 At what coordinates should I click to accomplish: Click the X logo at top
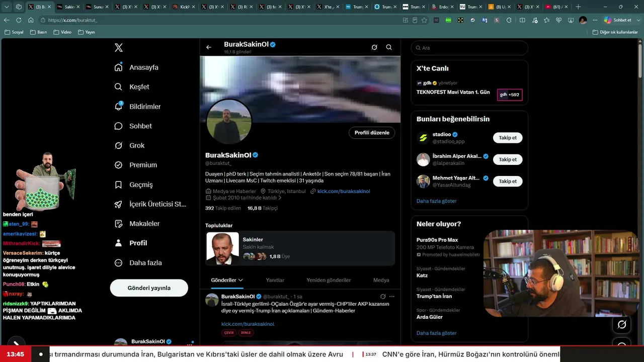(x=119, y=48)
